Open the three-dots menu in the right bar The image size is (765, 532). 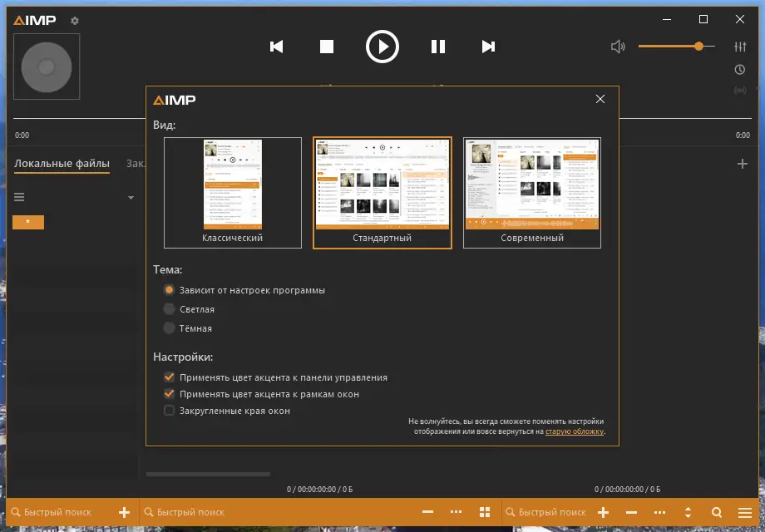coord(659,512)
